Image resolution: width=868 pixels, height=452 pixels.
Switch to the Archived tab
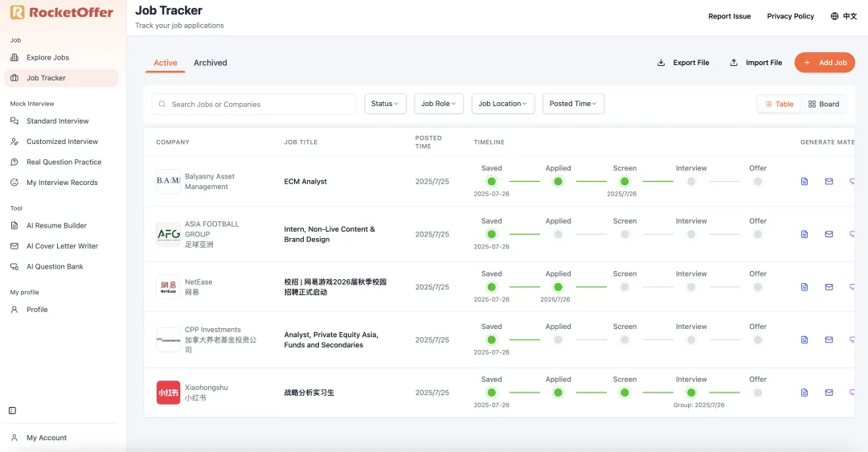point(211,63)
